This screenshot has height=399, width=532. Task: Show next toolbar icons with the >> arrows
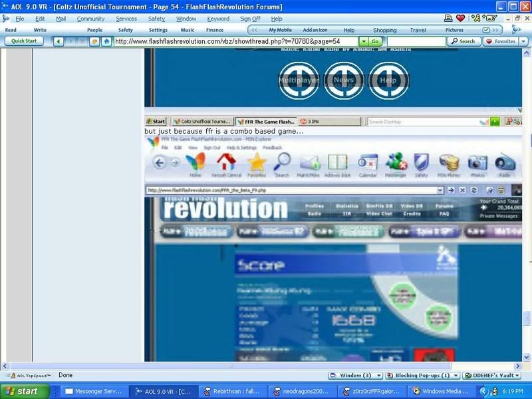(x=495, y=30)
